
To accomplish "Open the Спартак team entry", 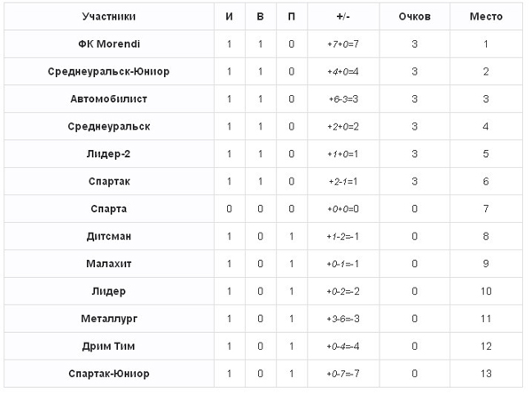I will click(x=109, y=182).
